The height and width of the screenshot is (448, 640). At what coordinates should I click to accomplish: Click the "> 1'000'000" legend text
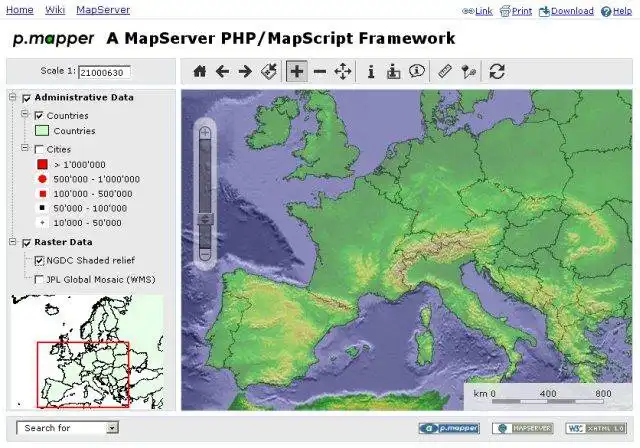point(80,165)
